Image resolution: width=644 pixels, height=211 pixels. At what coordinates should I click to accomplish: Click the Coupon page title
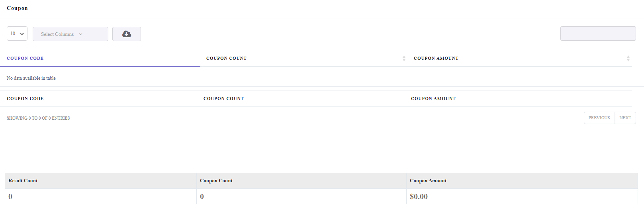[x=17, y=8]
